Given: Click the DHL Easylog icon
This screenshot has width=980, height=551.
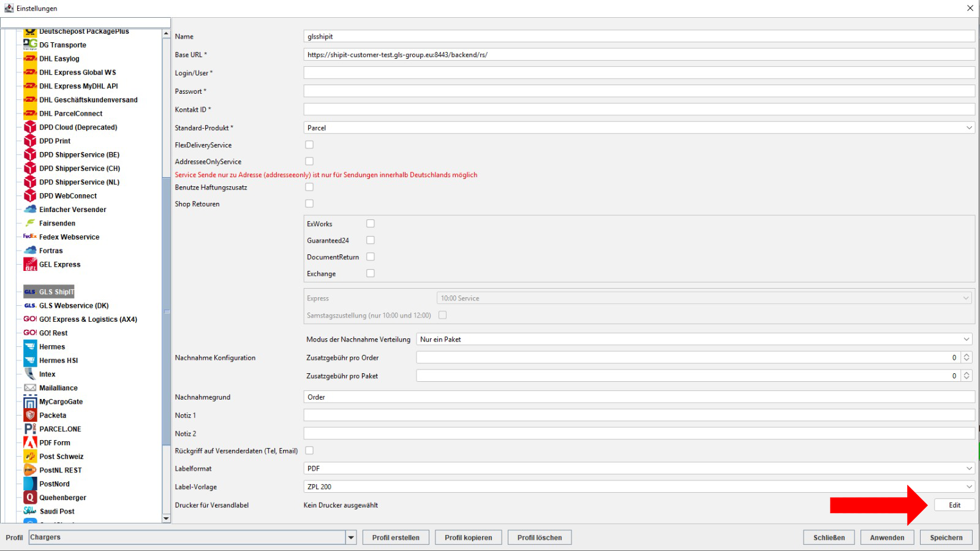Looking at the screenshot, I should click(x=30, y=59).
